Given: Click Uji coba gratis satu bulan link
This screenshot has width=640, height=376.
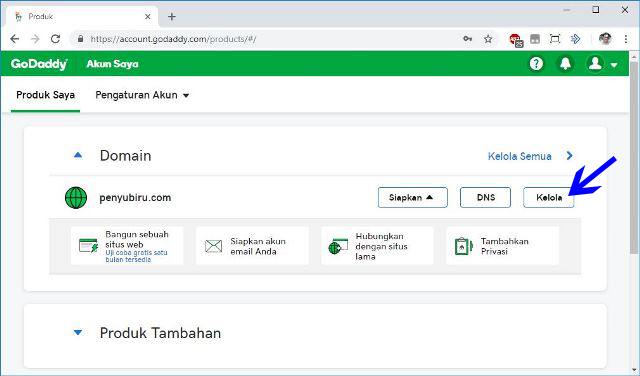Looking at the screenshot, I should 136,256.
